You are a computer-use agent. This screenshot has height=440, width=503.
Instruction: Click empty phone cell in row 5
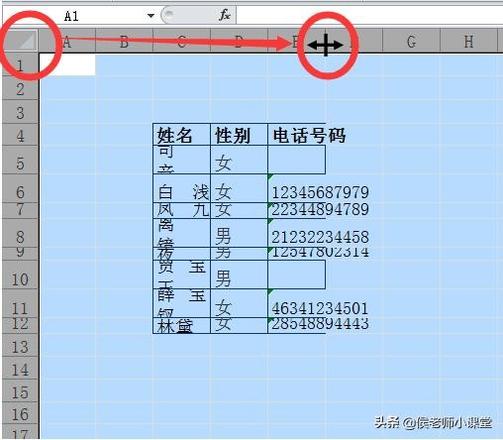tap(297, 160)
